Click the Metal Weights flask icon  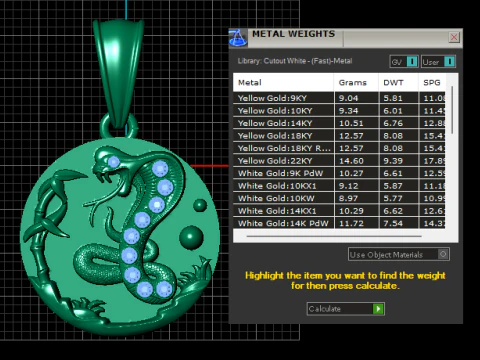238,38
